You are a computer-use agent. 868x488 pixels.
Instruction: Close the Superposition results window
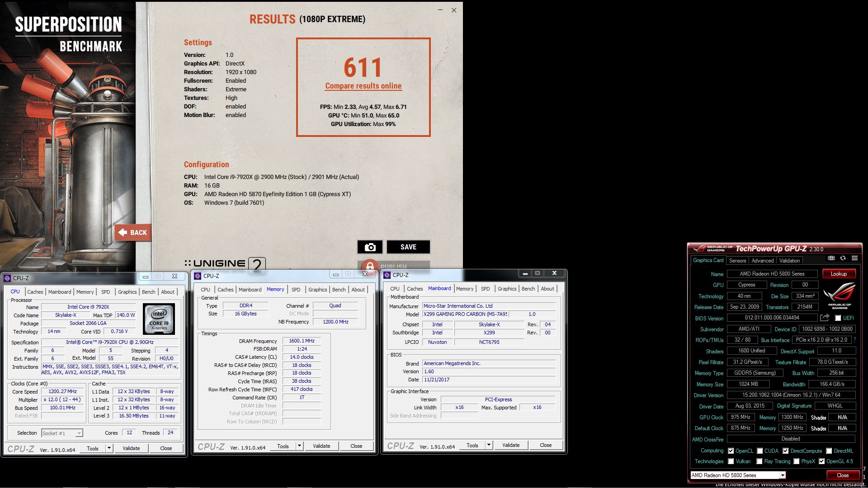[454, 10]
